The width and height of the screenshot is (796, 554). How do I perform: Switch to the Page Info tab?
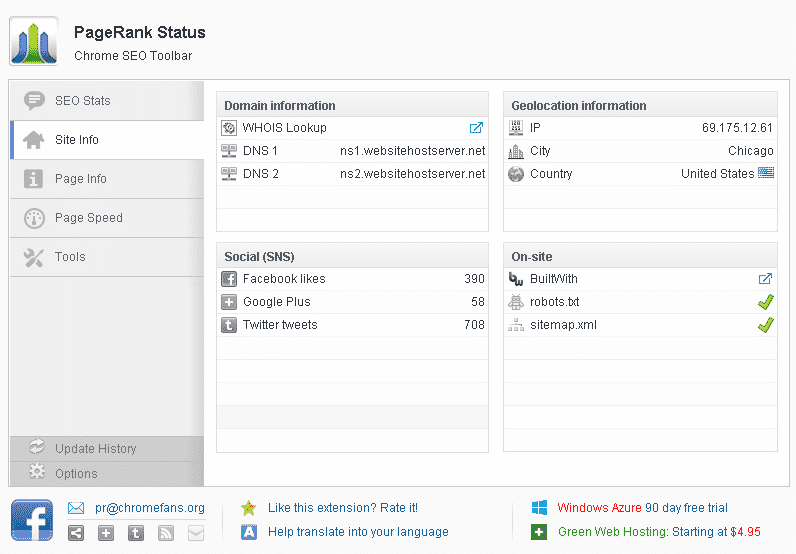coord(107,179)
